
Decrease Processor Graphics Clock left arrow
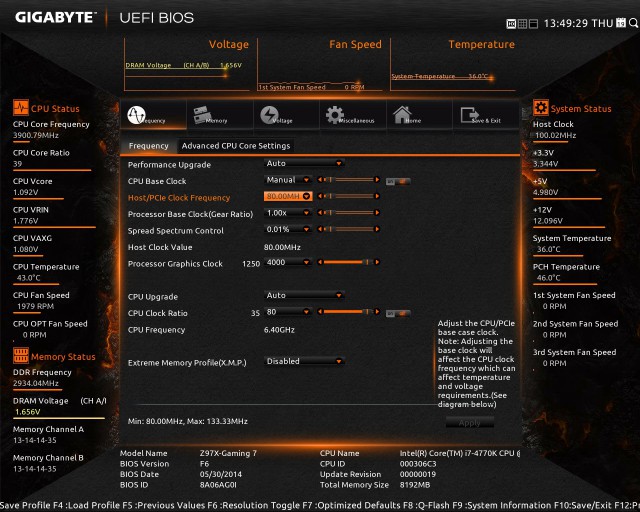tap(320, 262)
